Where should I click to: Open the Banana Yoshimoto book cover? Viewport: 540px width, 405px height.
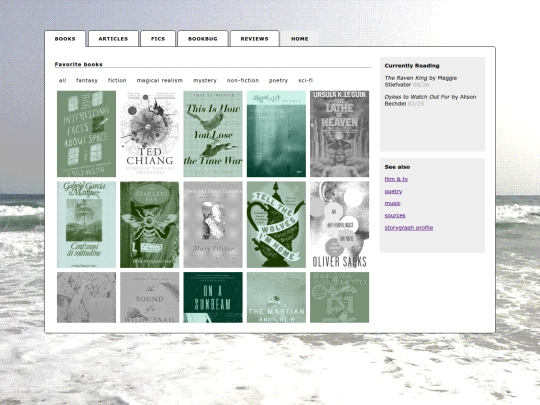coord(340,298)
